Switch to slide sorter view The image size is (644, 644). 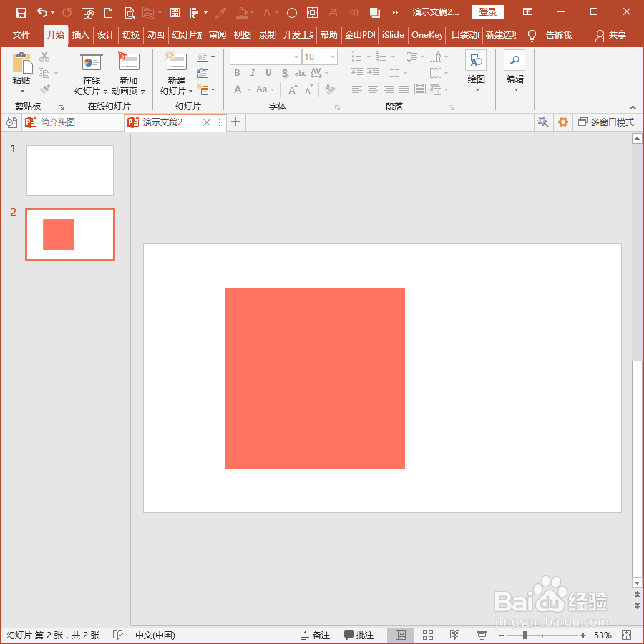click(428, 635)
